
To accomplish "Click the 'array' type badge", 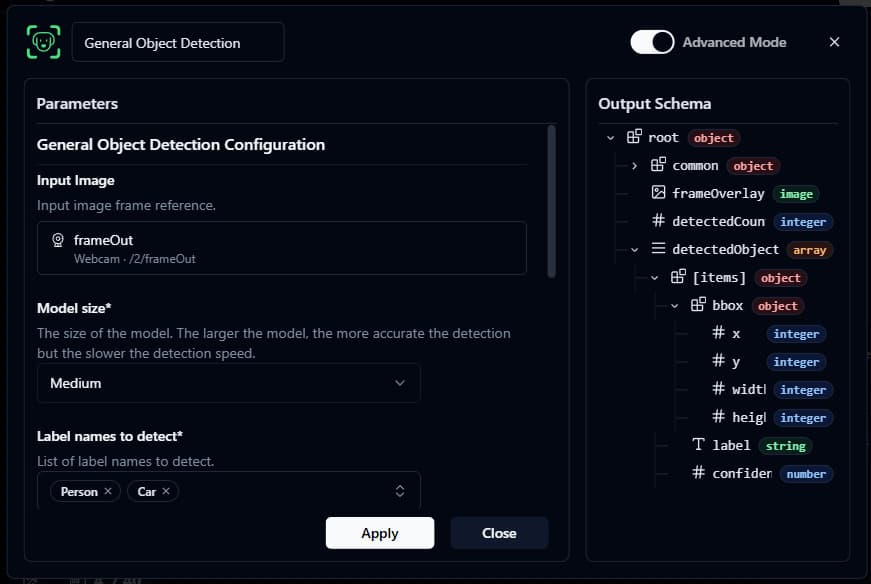I will 809,250.
